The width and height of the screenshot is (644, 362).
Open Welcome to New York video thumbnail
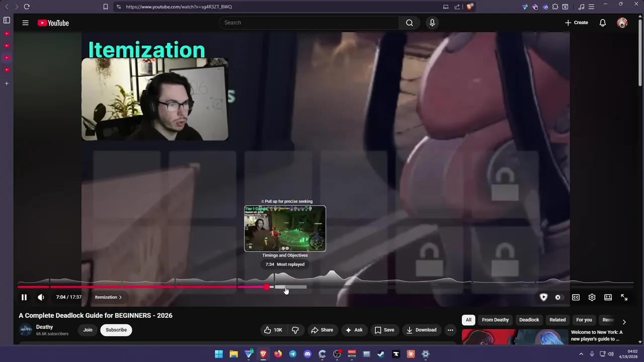514,337
